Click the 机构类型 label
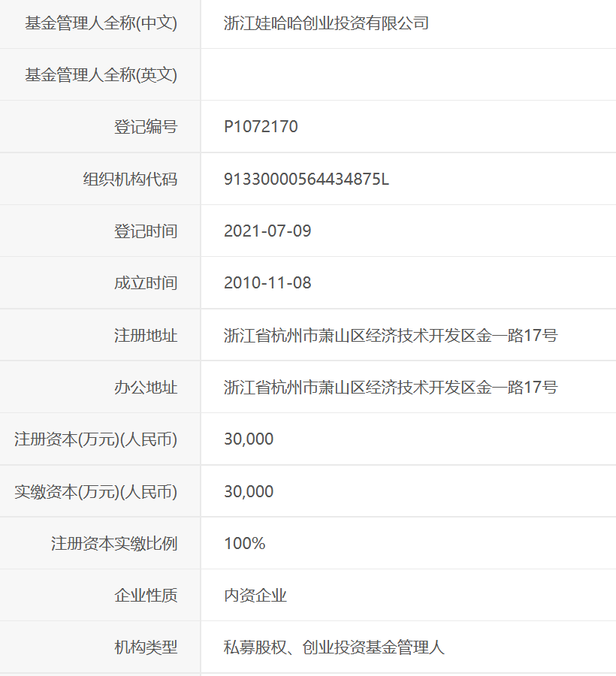Viewport: 616px width, 676px height. (146, 647)
